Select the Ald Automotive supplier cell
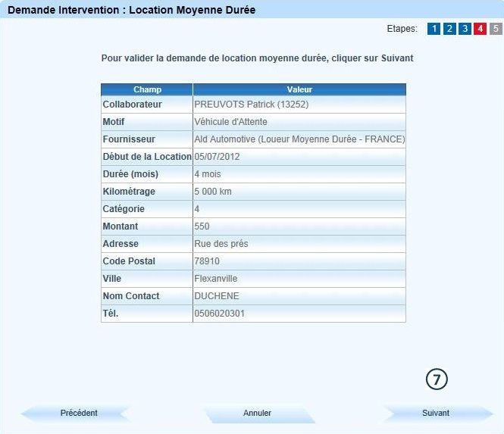Image resolution: width=504 pixels, height=434 pixels. click(x=299, y=139)
